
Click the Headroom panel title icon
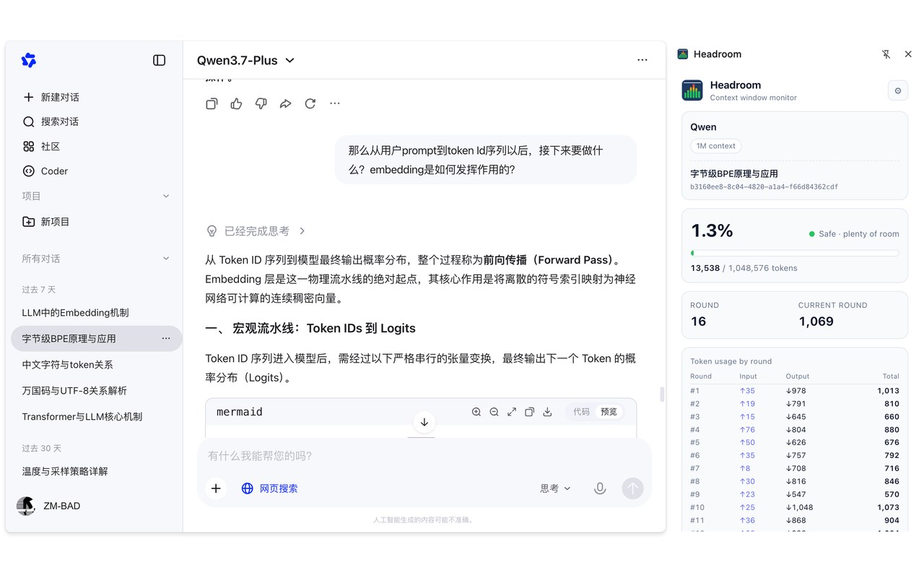click(683, 54)
